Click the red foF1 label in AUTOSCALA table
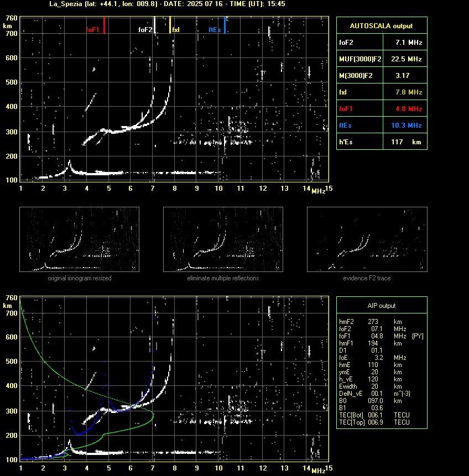Viewport: 469px width, 476px height. (x=346, y=109)
